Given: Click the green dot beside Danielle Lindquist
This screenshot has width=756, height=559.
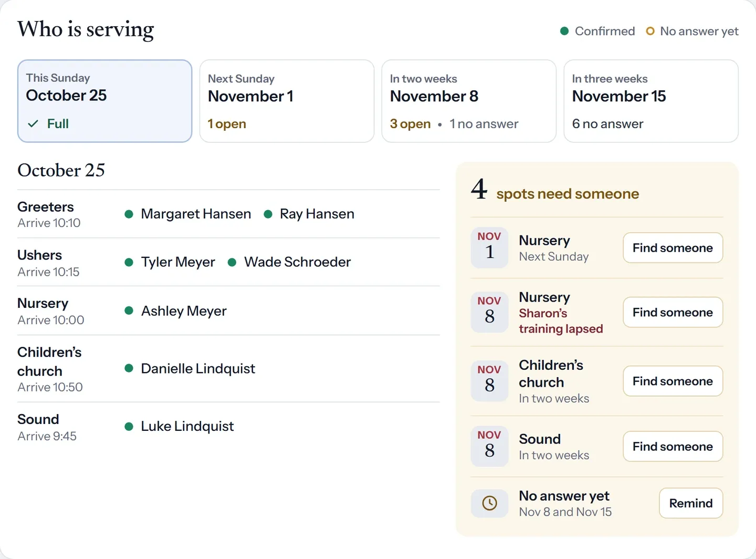Looking at the screenshot, I should click(129, 368).
